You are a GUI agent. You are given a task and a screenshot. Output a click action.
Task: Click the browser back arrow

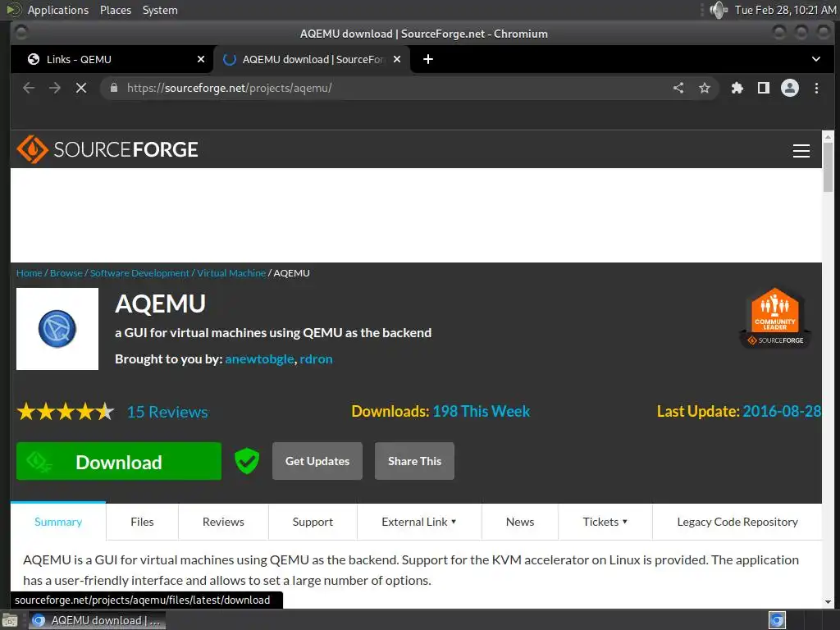point(29,88)
